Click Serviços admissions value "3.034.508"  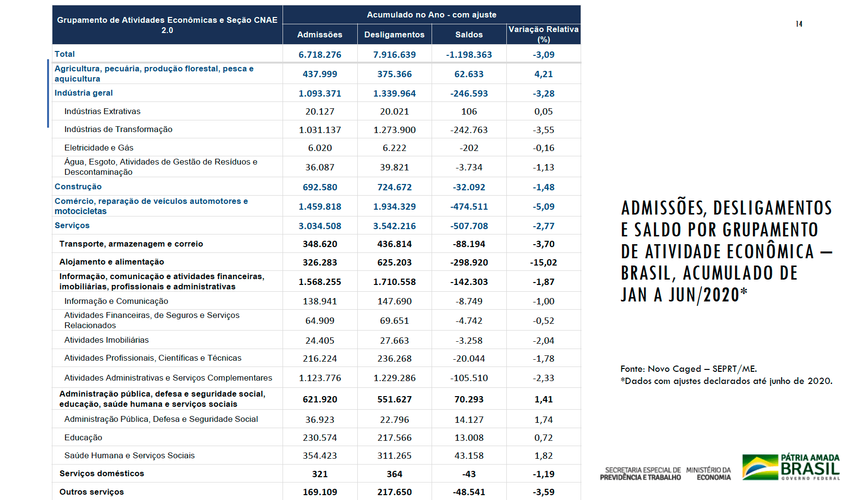click(x=320, y=226)
